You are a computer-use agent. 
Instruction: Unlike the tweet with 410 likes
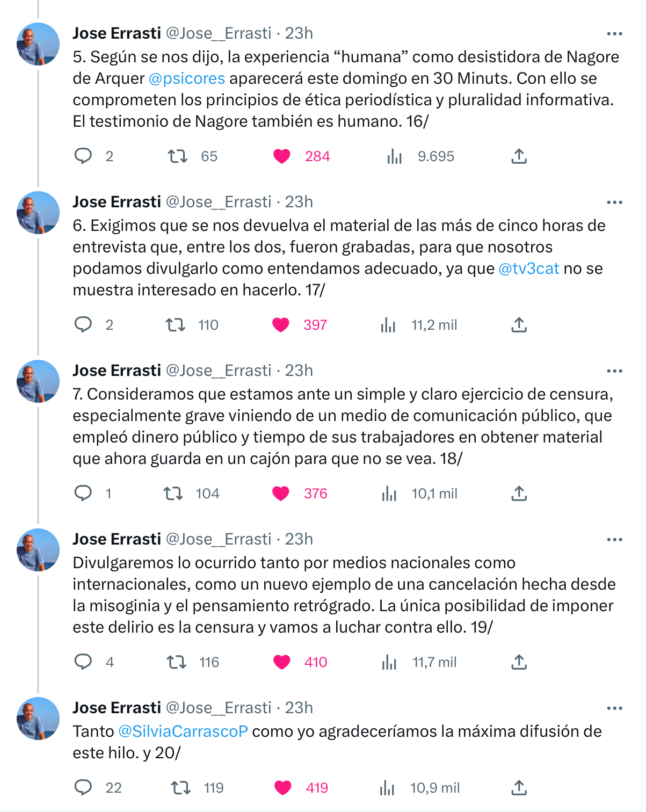pyautogui.click(x=281, y=662)
